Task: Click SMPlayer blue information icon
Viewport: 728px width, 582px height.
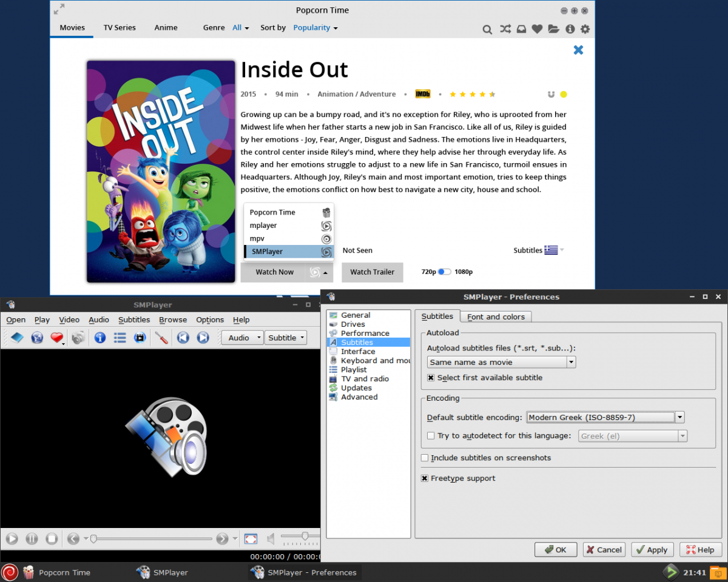Action: pyautogui.click(x=100, y=338)
